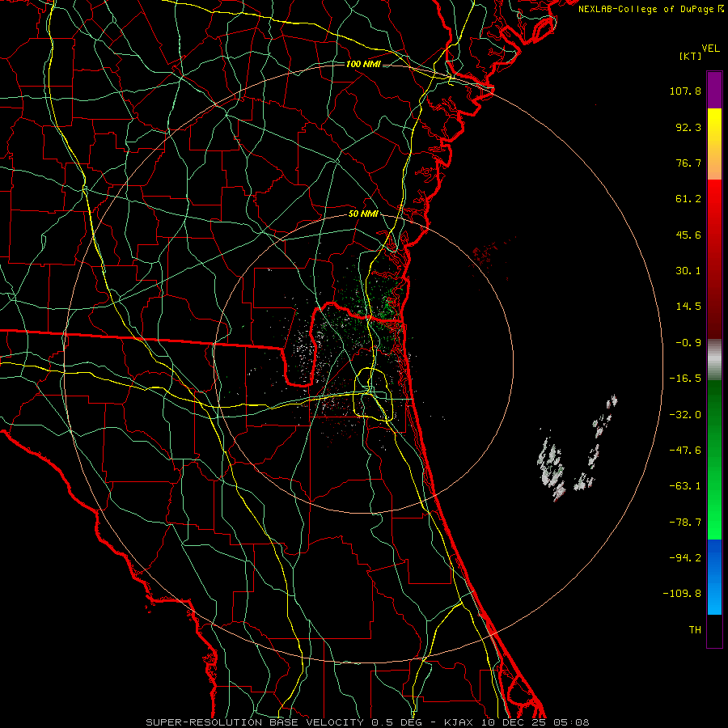Click the -94.2 legend value
This screenshot has height=728, width=728.
[685, 558]
